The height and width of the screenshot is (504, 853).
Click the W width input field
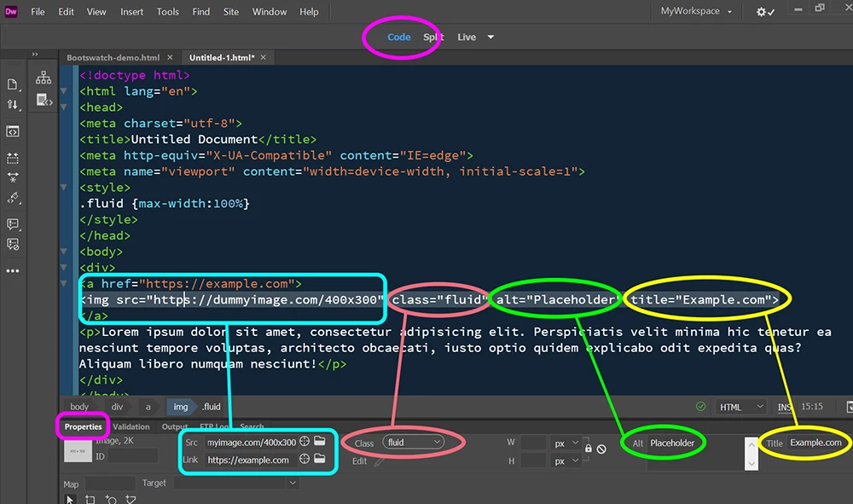point(533,443)
